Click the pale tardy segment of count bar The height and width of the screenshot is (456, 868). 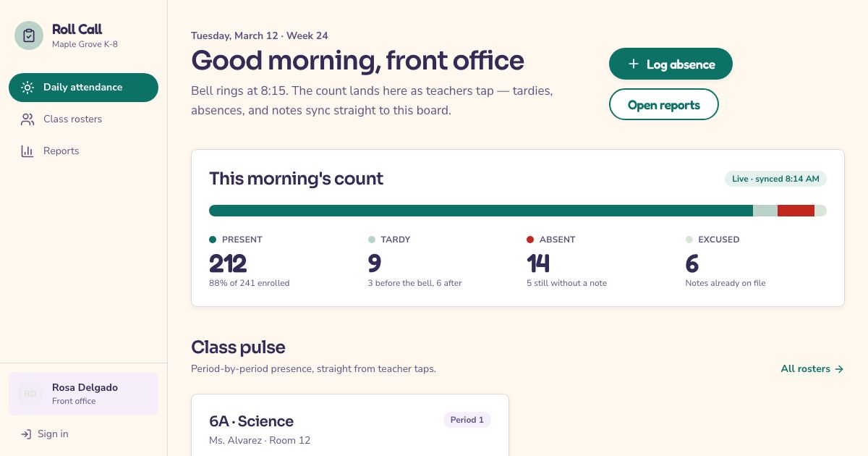pyautogui.click(x=765, y=211)
